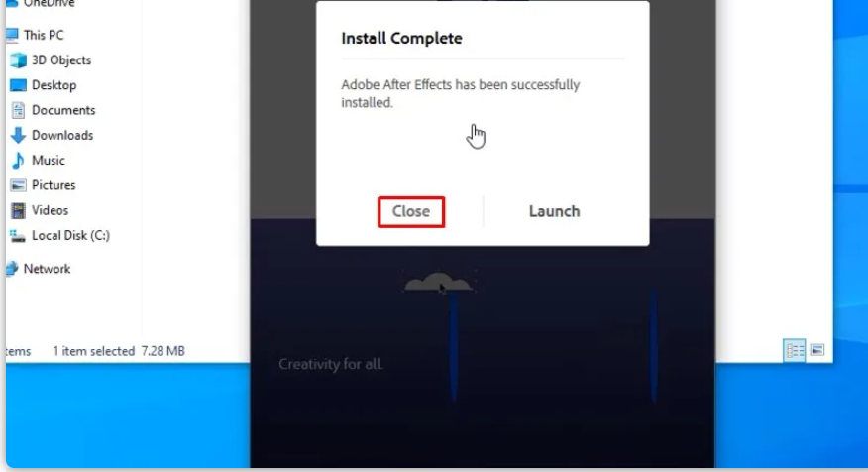868x472 pixels.
Task: Click the Pictures icon in sidebar
Action: click(x=18, y=185)
